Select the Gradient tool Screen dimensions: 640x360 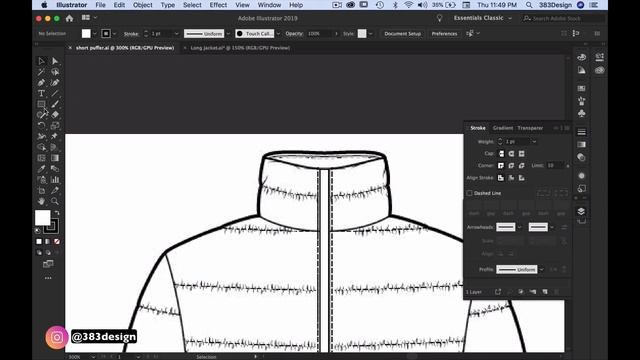click(55, 158)
